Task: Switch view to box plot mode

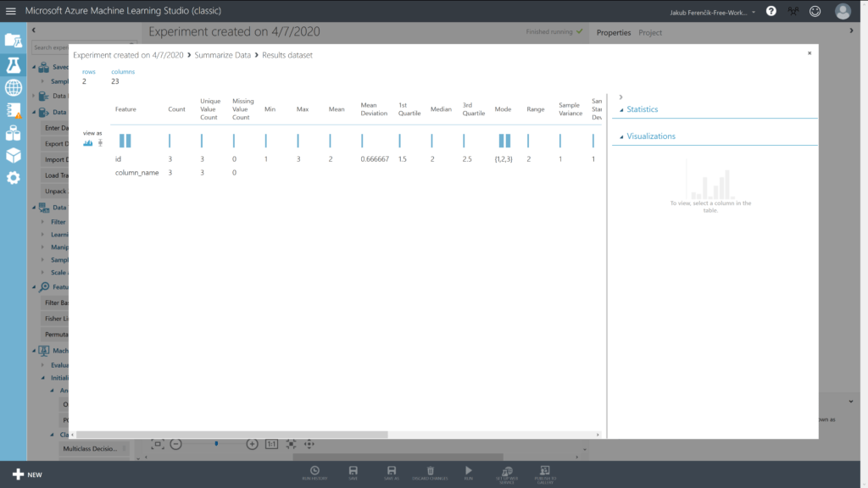Action: [100, 143]
